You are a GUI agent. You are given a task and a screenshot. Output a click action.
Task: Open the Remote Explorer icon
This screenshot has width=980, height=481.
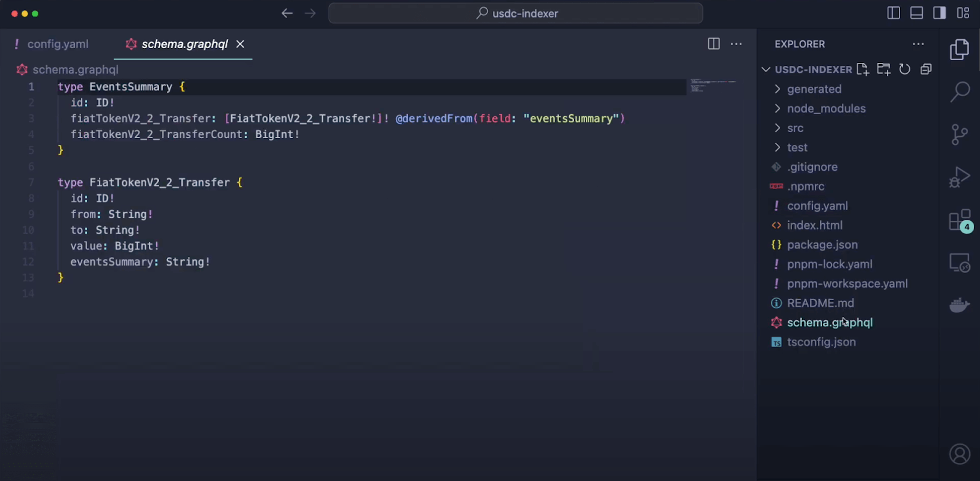(x=960, y=262)
